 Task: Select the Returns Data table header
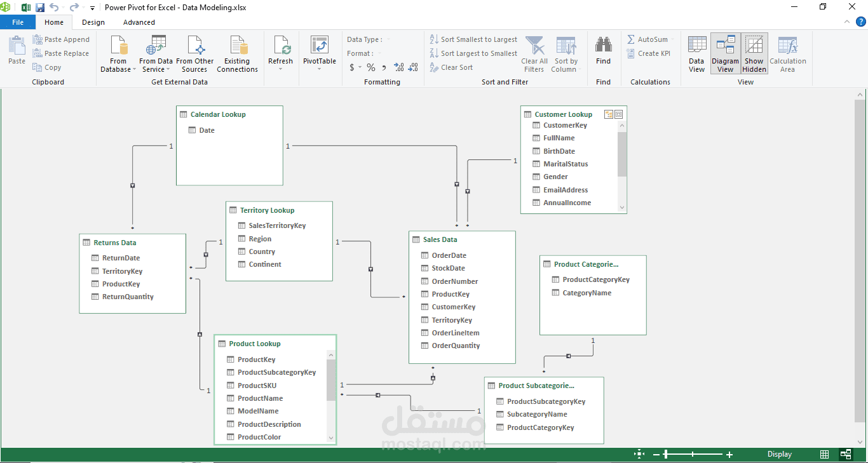pos(132,243)
